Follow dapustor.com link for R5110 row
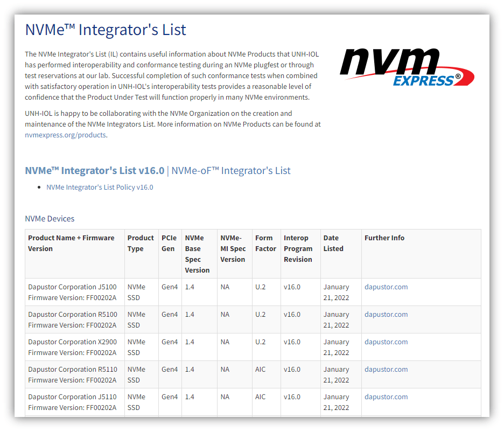The width and height of the screenshot is (504, 431). coord(386,370)
